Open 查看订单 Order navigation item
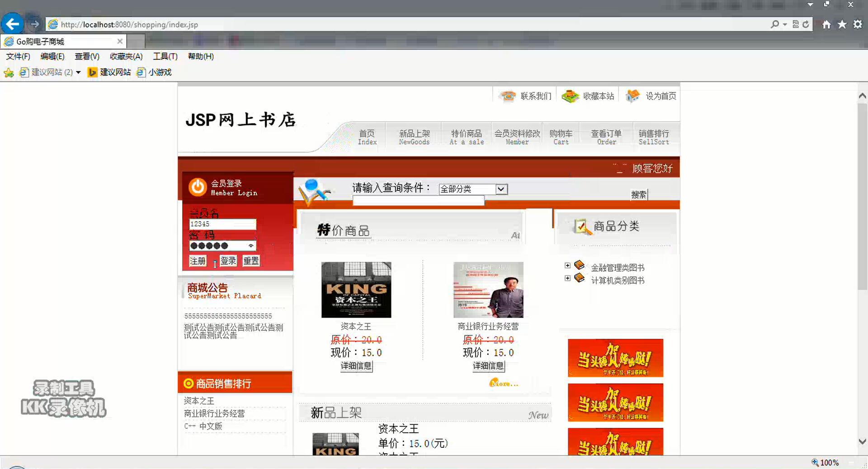This screenshot has width=868, height=469. [x=606, y=137]
